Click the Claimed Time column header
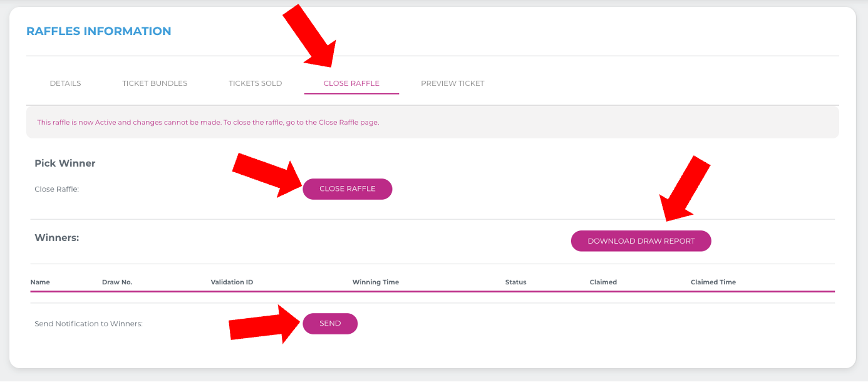868x382 pixels. pos(713,282)
